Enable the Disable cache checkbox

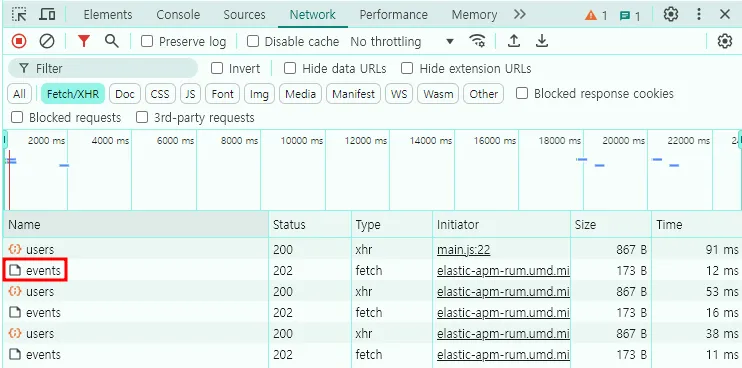253,42
